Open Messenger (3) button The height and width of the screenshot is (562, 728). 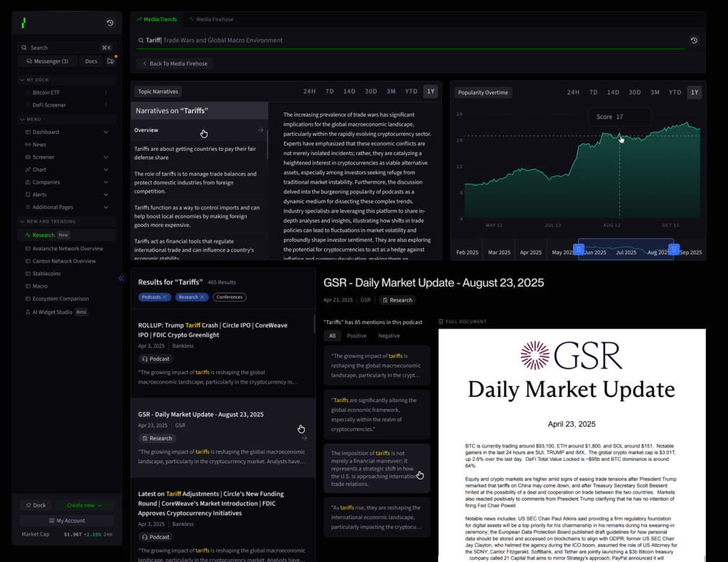tap(47, 61)
